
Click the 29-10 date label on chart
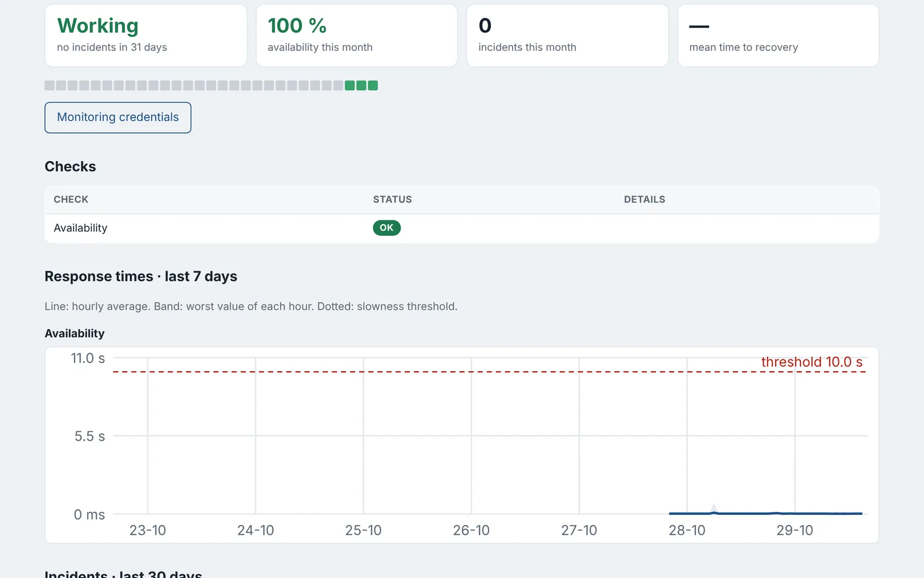(795, 530)
